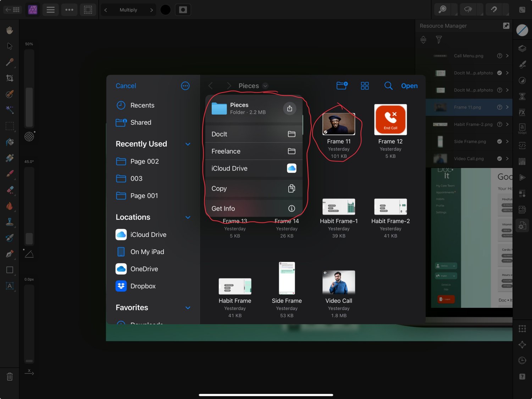The width and height of the screenshot is (532, 399).
Task: Select the Burn flame tool
Action: [10, 206]
